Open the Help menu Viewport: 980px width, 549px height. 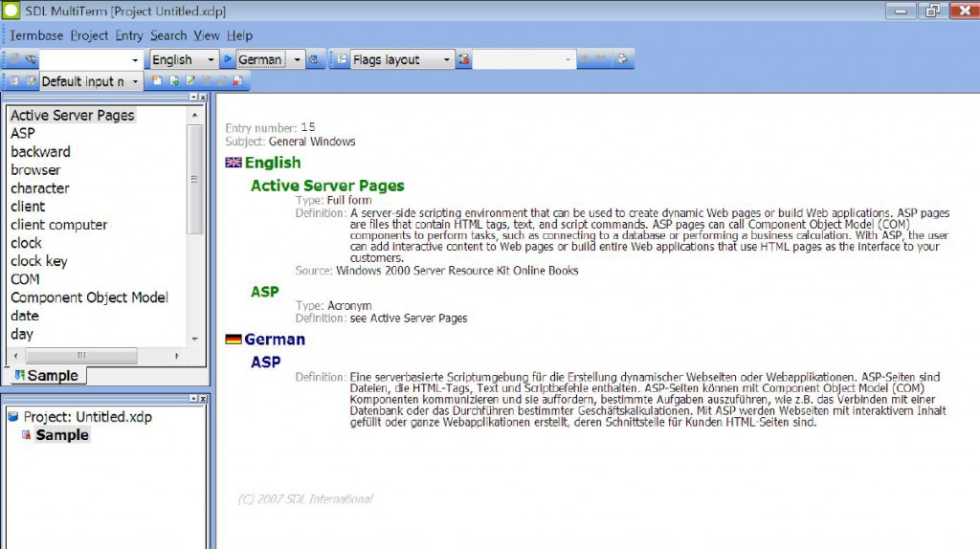coord(239,35)
